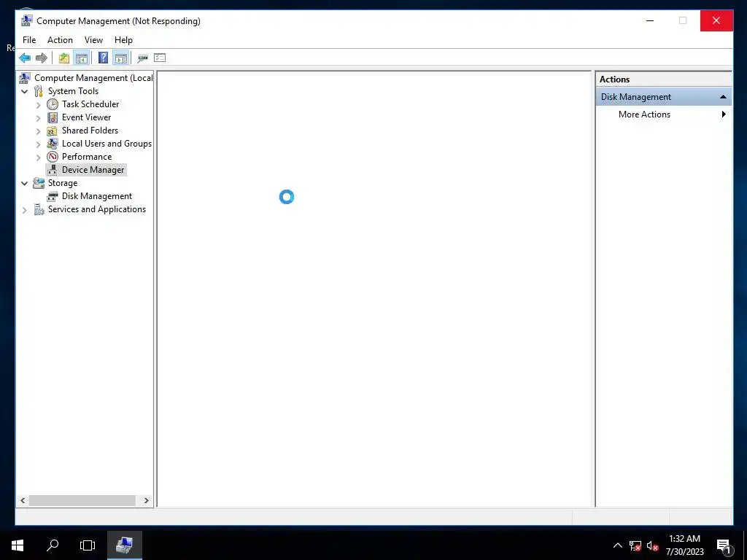This screenshot has width=747, height=560.
Task: Toggle Show/Hide Action Pane button
Action: click(x=121, y=58)
